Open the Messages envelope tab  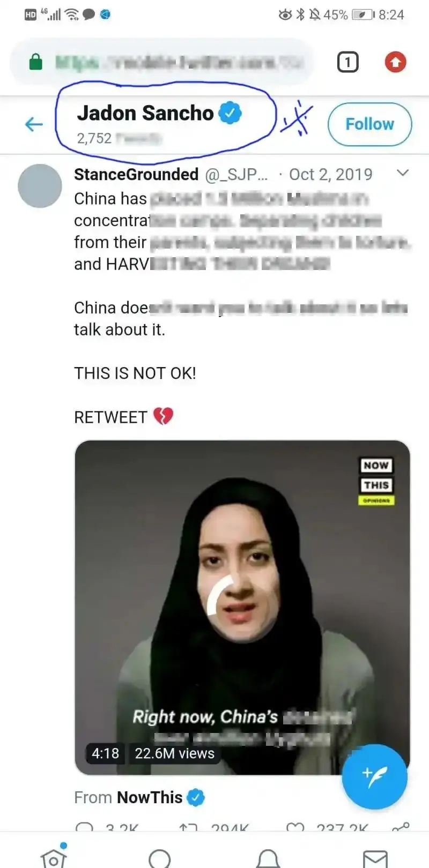[375, 858]
